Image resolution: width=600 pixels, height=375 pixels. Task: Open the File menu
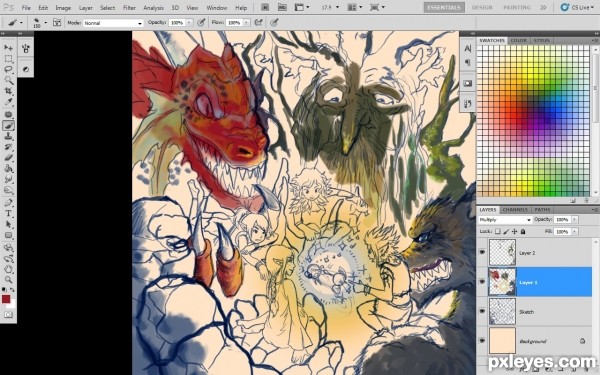26,8
